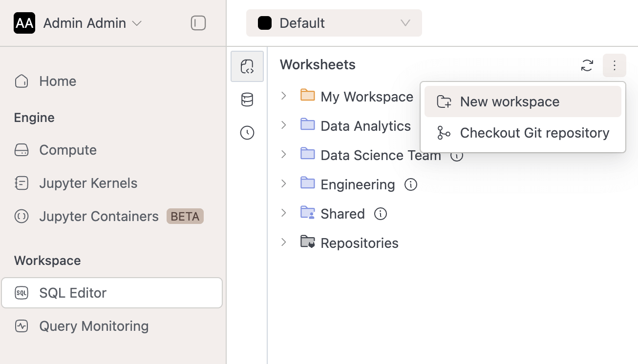Switch to the database schema panel icon

click(247, 100)
